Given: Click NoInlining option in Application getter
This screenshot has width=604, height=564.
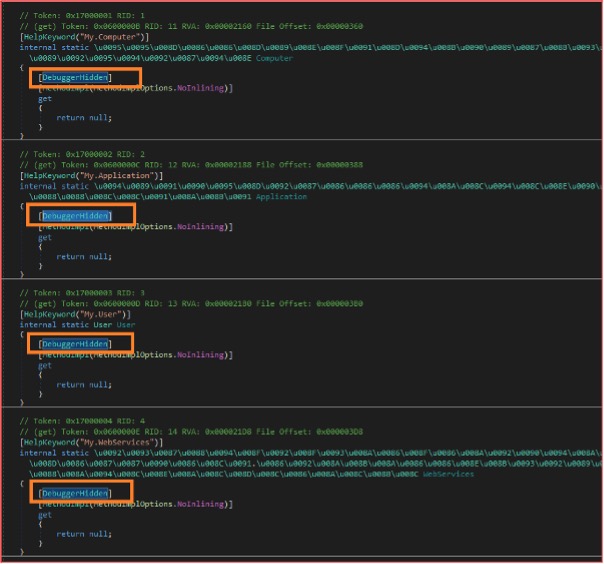Looking at the screenshot, I should coord(200,227).
